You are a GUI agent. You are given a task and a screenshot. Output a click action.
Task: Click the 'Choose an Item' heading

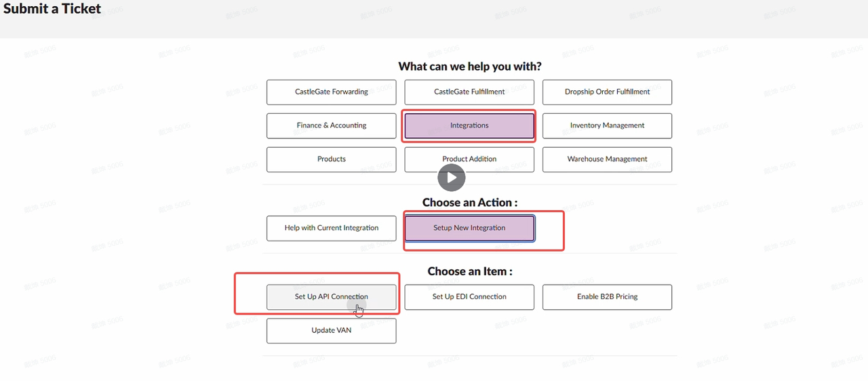pyautogui.click(x=470, y=271)
